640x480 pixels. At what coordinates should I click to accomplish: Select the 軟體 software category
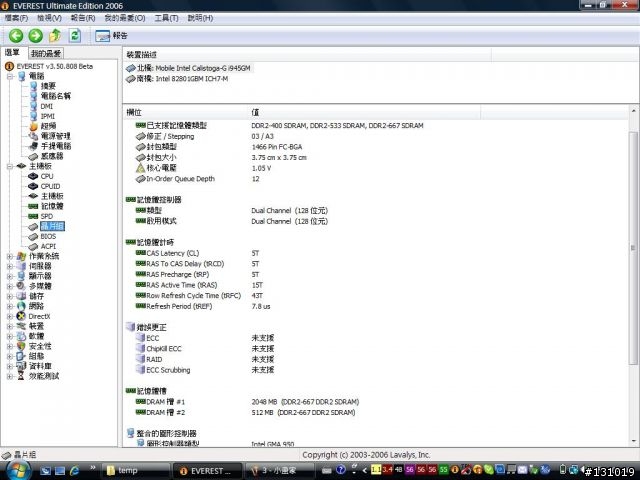click(36, 336)
